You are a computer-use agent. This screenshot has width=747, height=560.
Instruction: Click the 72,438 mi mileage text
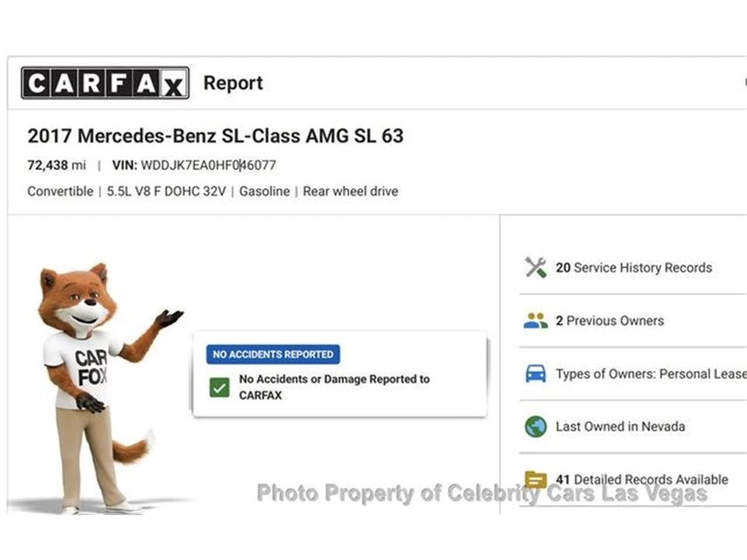(x=57, y=165)
